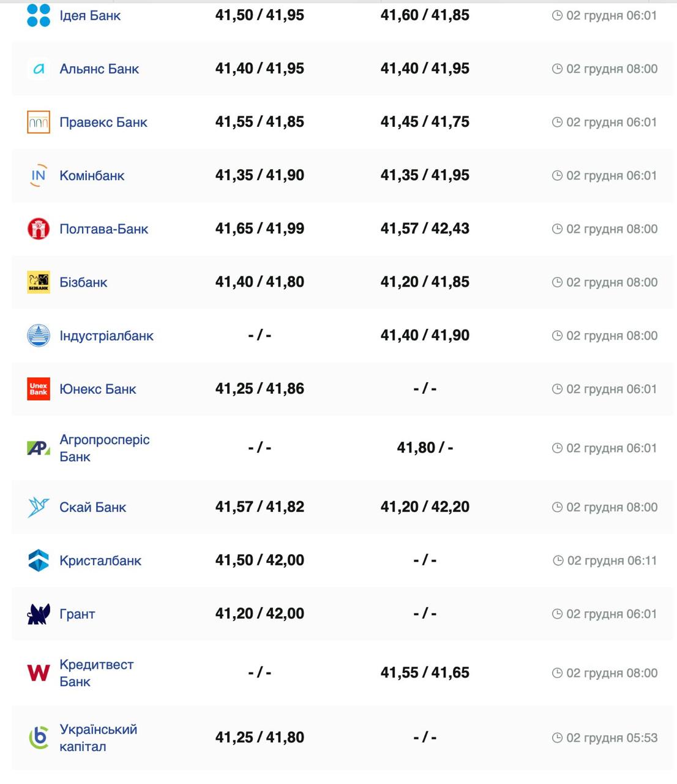This screenshot has height=784, width=677.
Task: Click the clock icon in Грант row
Action: pyautogui.click(x=557, y=614)
